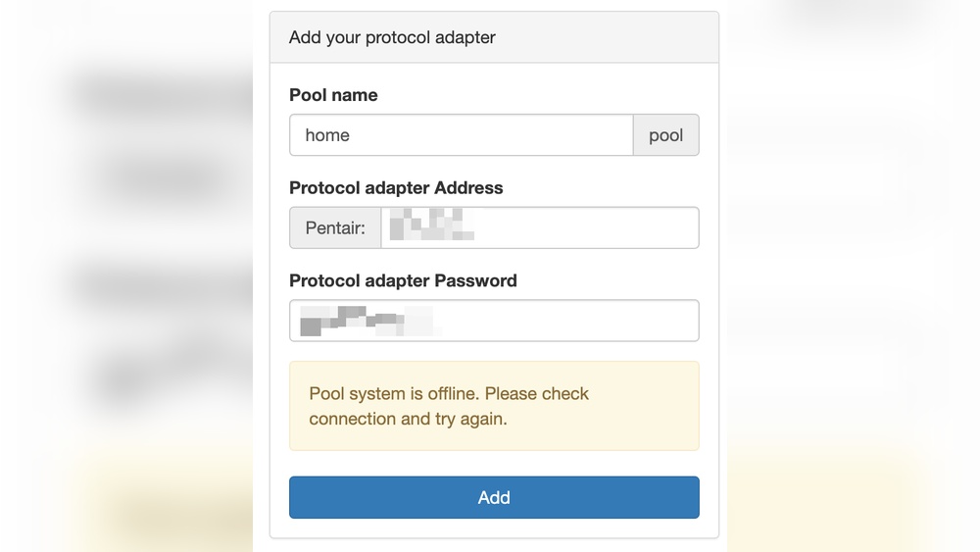
Task: Click the blurred password value
Action: [366, 321]
